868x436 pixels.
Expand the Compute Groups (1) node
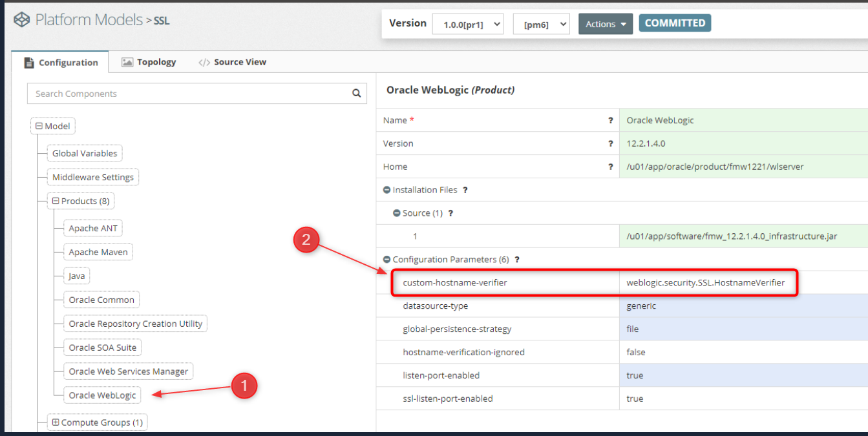click(56, 422)
